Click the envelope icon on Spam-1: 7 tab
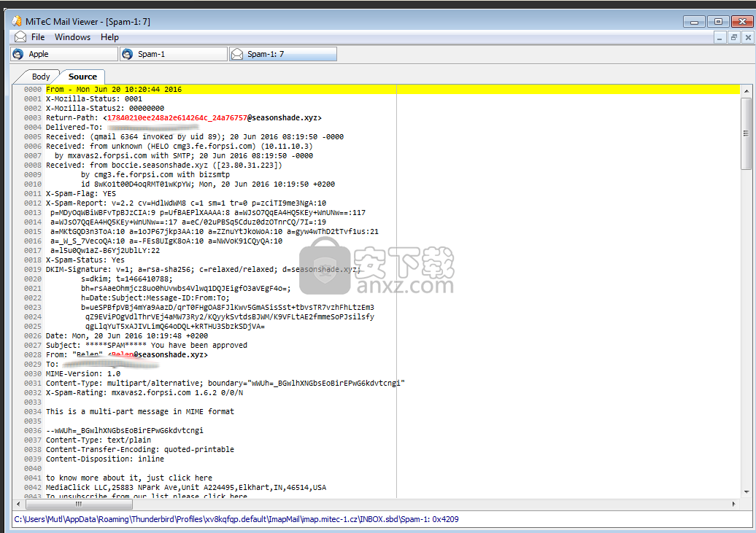Screen dimensions: 756x533 coord(237,54)
